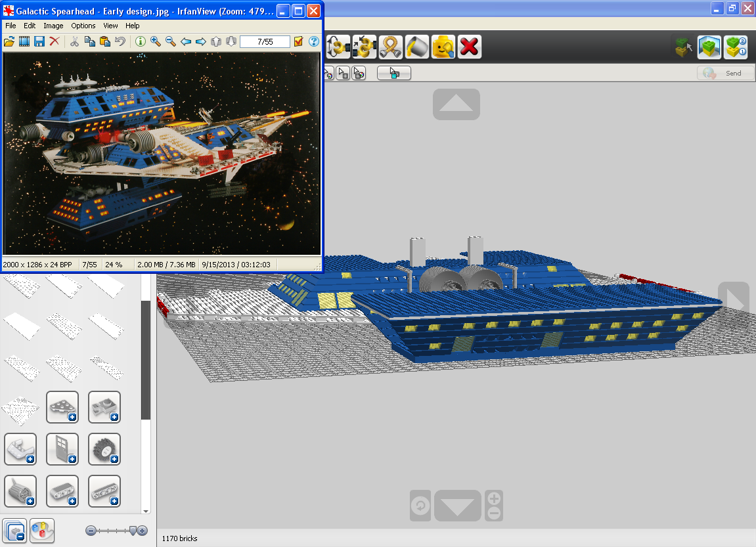The height and width of the screenshot is (547, 756).
Task: Expand the door brick category
Action: pyautogui.click(x=62, y=449)
